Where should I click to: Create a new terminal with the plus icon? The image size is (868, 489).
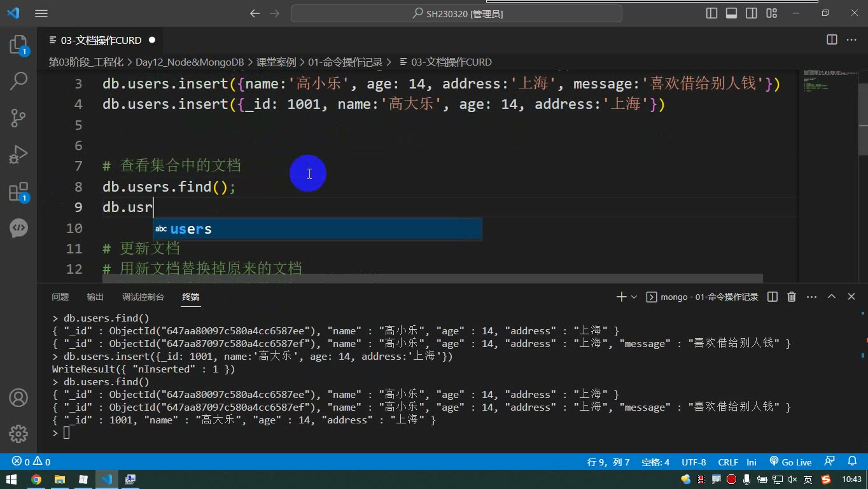(x=621, y=297)
